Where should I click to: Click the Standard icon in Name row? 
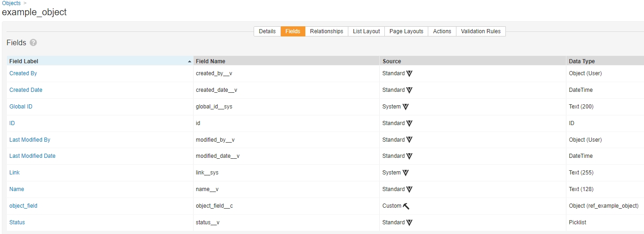pos(409,189)
